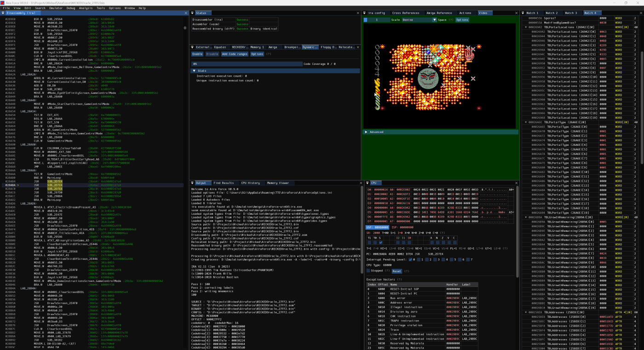The image size is (644, 350).
Task: Click the CPU panel's docking menu icon
Action: click(x=368, y=183)
